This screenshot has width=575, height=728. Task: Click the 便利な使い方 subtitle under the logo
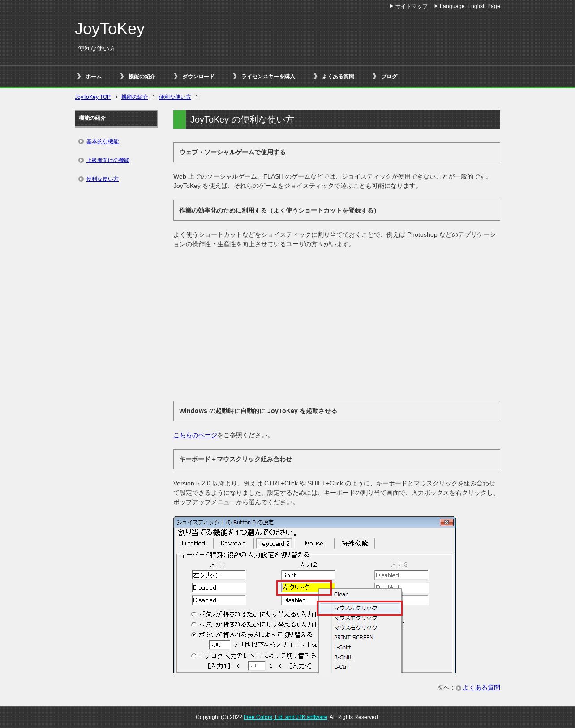(x=97, y=48)
